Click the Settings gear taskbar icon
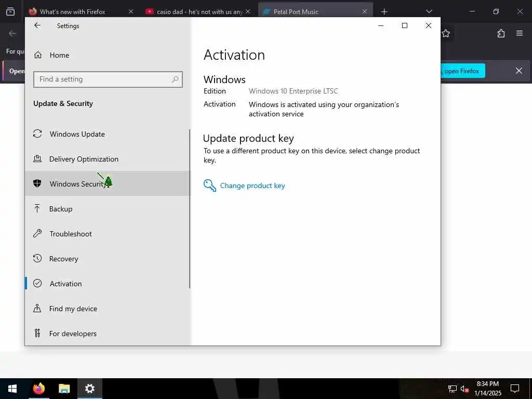 [89, 389]
